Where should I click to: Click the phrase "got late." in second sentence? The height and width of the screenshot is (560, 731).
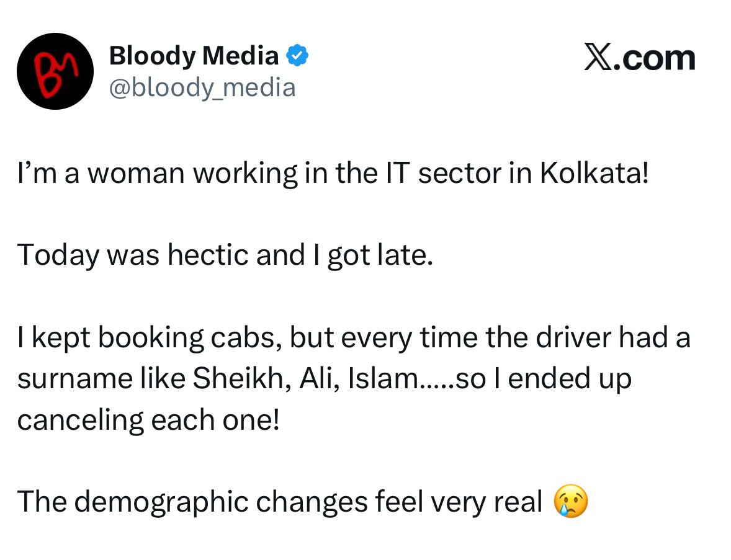tap(380, 256)
